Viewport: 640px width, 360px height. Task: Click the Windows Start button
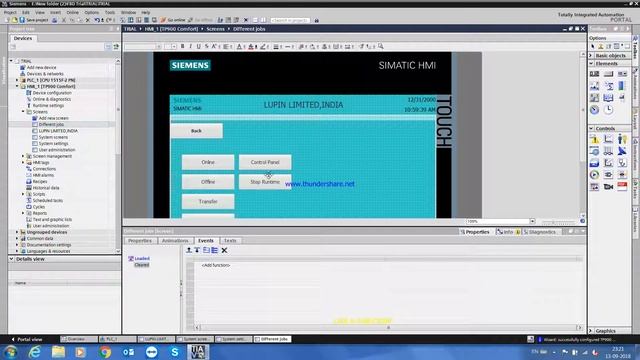[x=11, y=352]
